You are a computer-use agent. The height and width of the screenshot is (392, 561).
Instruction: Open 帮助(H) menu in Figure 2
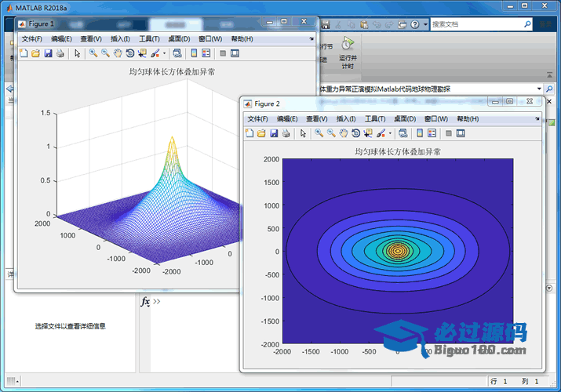click(x=468, y=119)
